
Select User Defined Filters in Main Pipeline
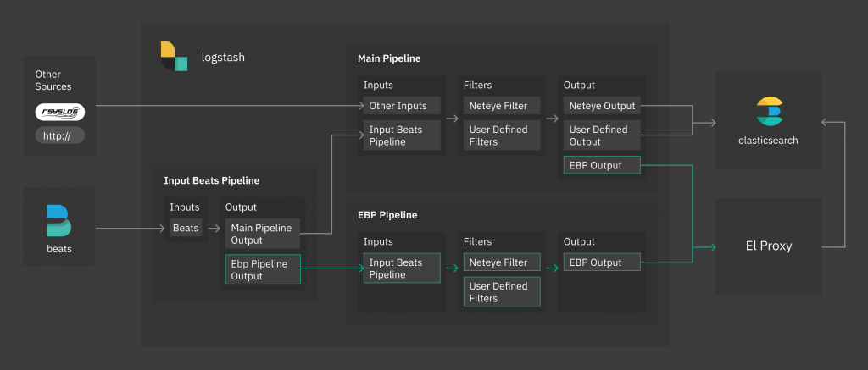point(502,135)
